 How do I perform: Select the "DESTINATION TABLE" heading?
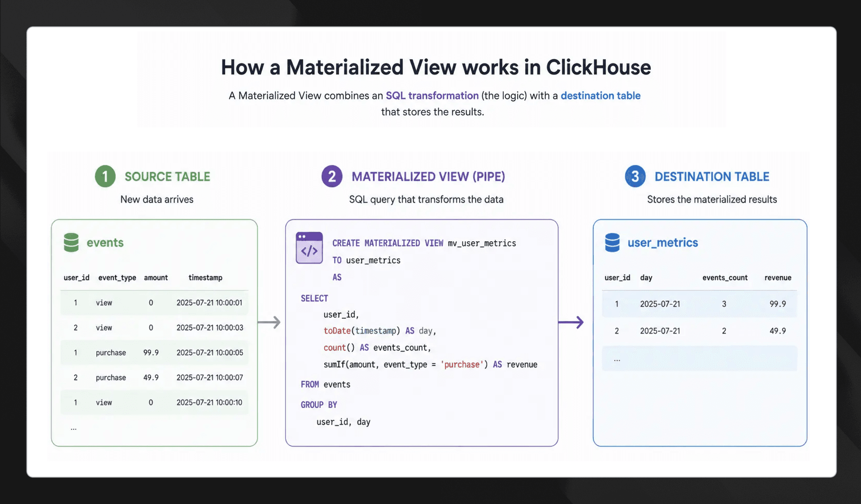pyautogui.click(x=712, y=177)
